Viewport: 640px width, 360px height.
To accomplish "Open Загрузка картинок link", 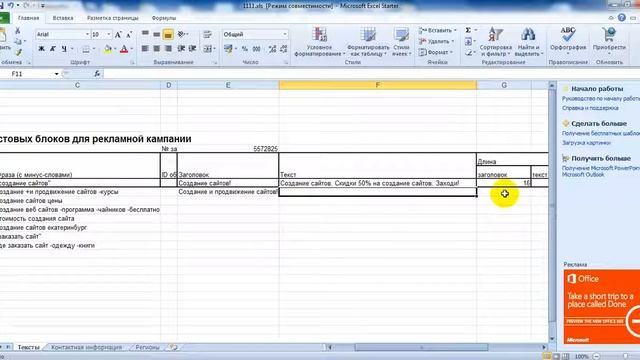I will tap(587, 143).
